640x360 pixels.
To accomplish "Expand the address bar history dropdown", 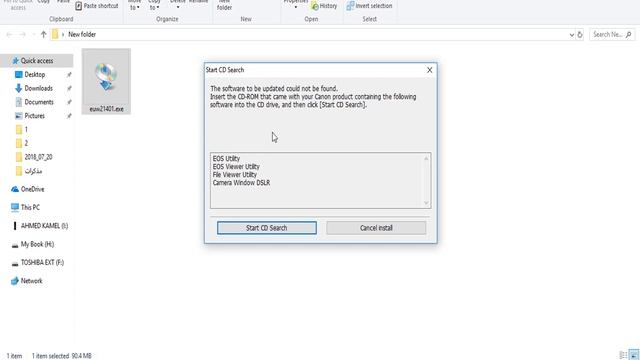I will [571, 35].
